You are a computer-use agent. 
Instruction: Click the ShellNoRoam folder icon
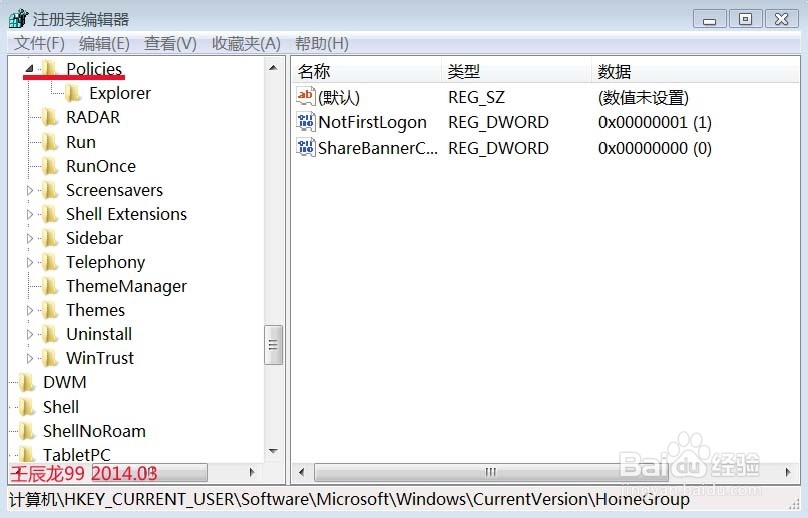[27, 431]
